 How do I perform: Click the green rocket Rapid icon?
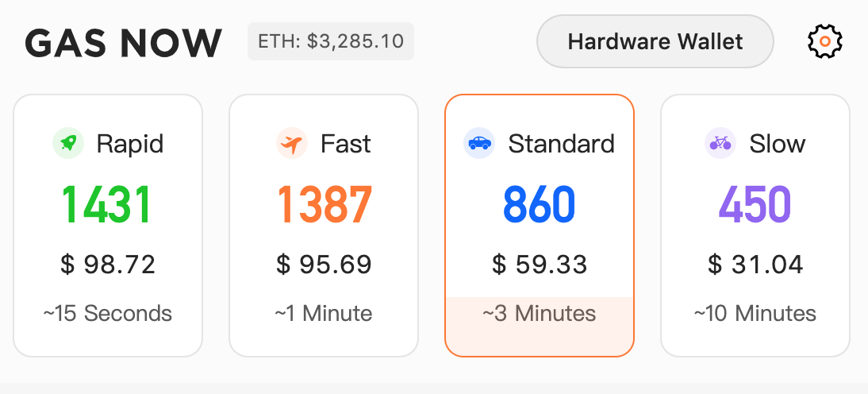(x=68, y=144)
